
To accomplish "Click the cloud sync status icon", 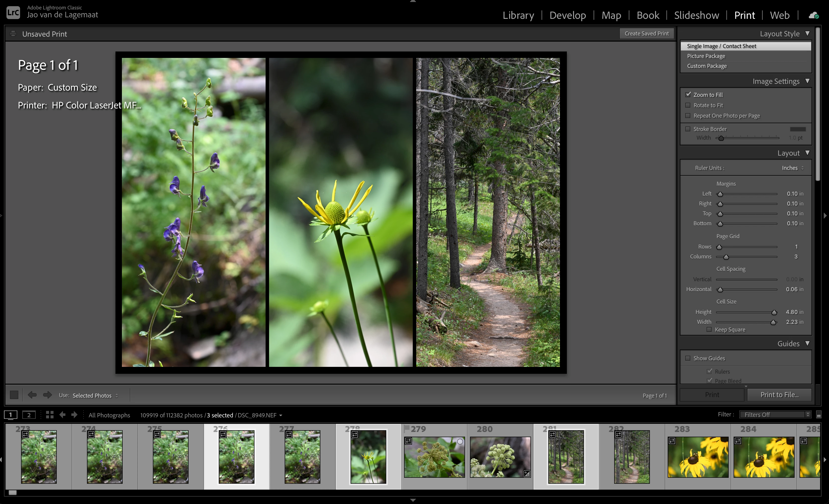I will [814, 15].
